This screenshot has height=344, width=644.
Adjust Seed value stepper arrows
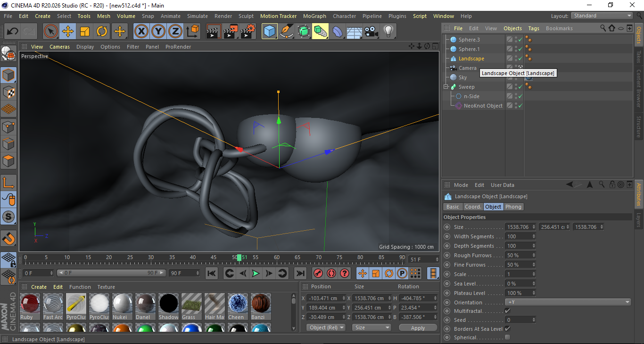point(534,320)
